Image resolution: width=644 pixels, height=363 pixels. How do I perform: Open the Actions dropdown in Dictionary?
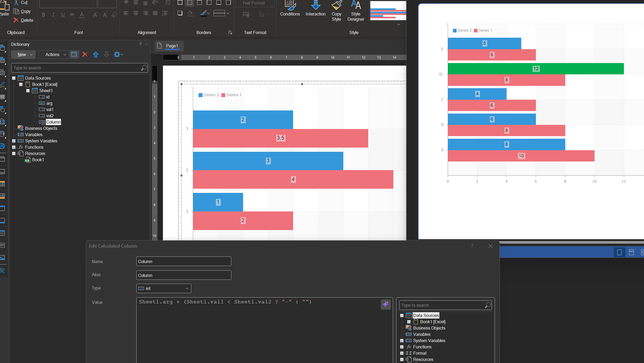54,54
